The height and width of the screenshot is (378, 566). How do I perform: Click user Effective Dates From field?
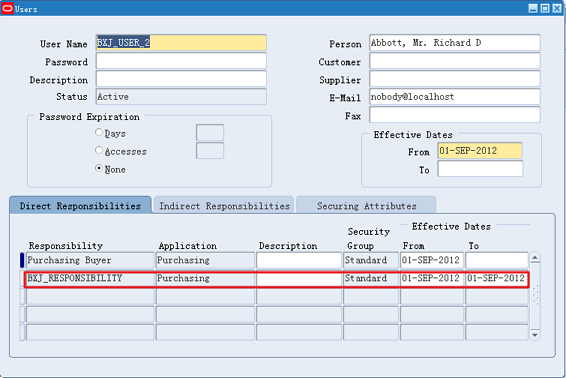pos(480,151)
